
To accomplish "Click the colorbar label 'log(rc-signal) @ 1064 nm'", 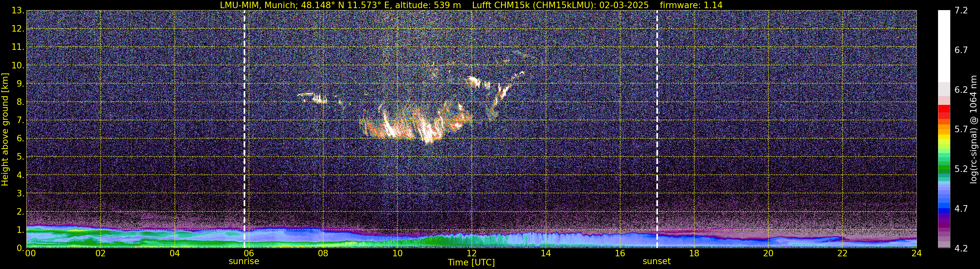I will pyautogui.click(x=973, y=129).
